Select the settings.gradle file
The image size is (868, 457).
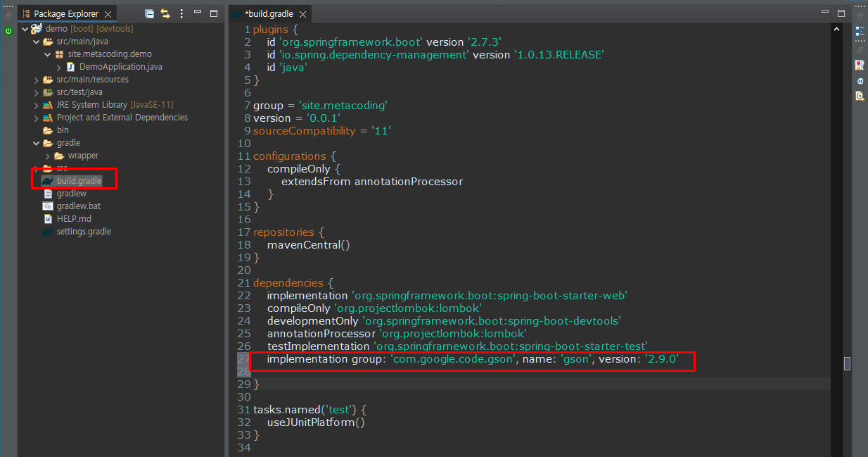click(x=77, y=232)
